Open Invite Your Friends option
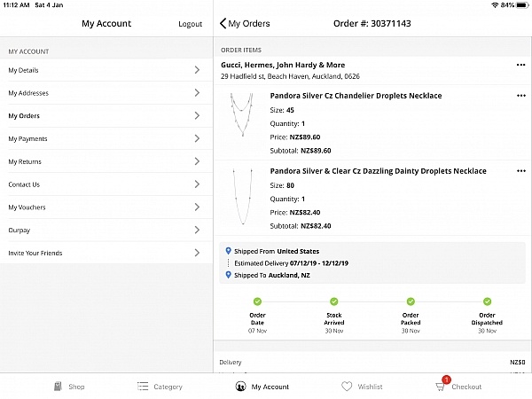The height and width of the screenshot is (399, 532). tap(35, 254)
